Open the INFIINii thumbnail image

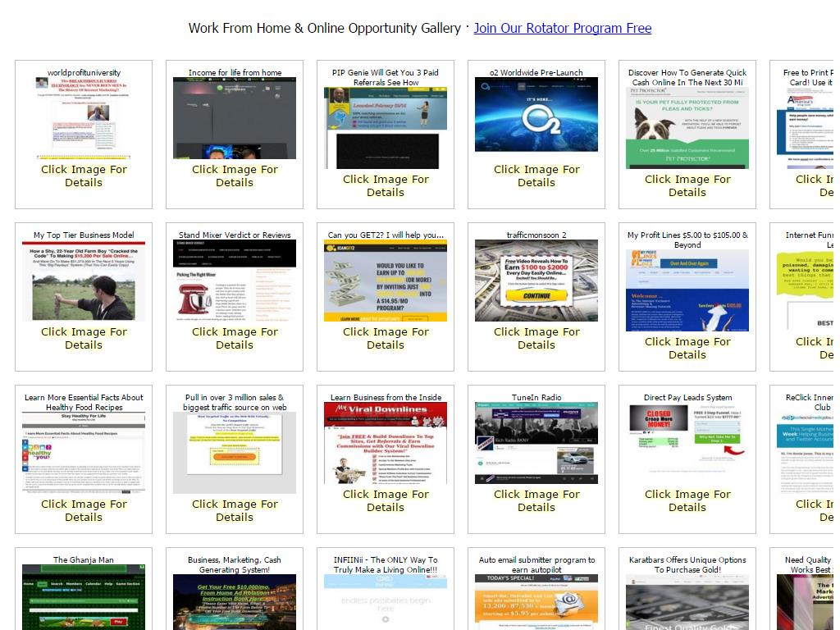tap(386, 602)
